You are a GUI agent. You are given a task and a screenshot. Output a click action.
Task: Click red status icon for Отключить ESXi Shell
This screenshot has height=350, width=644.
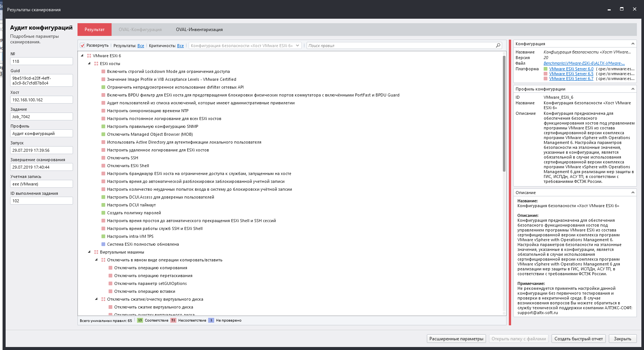click(103, 166)
